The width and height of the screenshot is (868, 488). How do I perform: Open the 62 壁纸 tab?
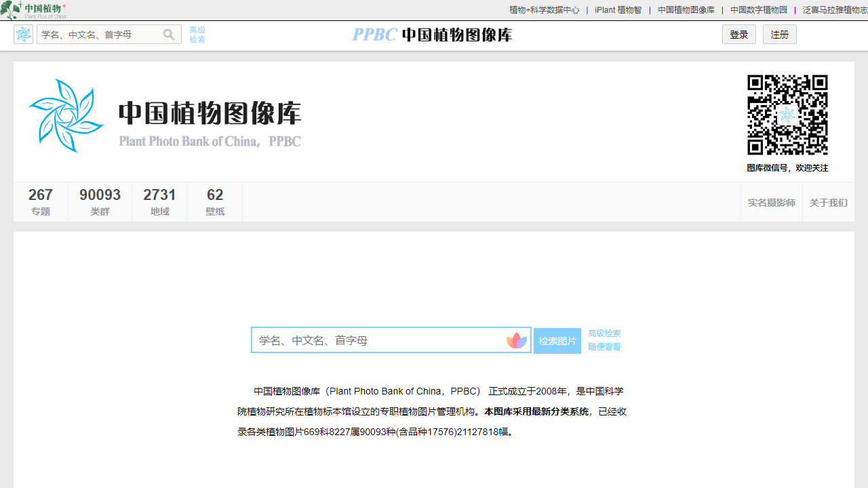click(215, 202)
